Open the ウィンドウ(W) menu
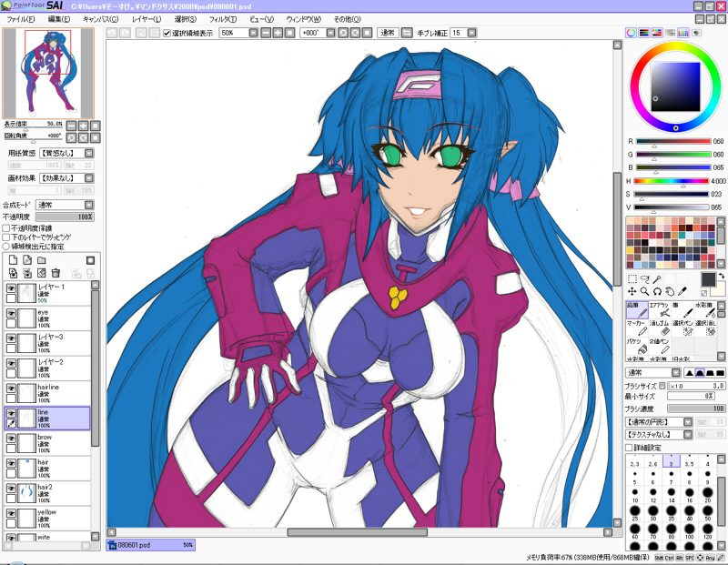Viewport: 728px width, 565px height. [x=304, y=19]
